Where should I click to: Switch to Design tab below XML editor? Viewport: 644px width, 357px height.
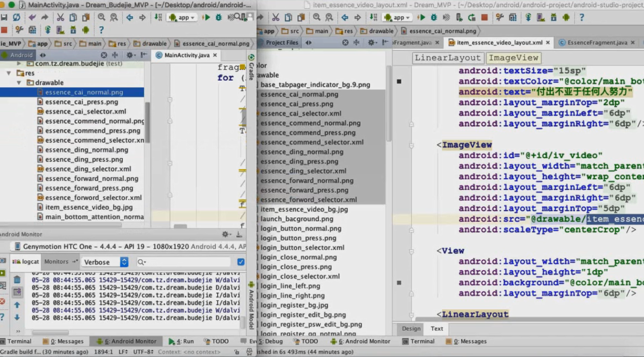411,329
